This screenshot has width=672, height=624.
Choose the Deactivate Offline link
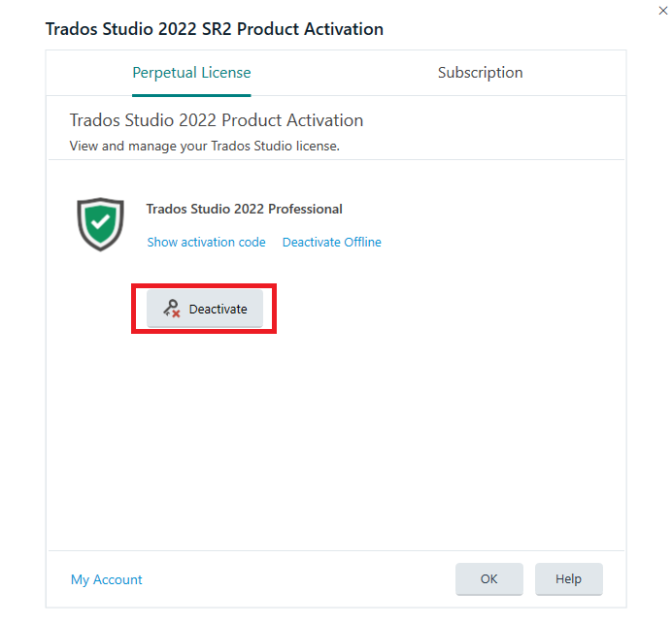coord(332,242)
